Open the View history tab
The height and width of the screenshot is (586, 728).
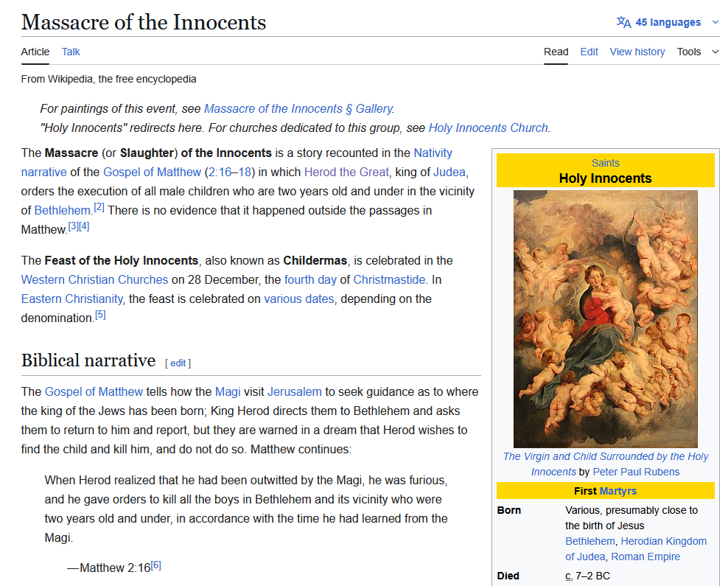[x=637, y=52]
